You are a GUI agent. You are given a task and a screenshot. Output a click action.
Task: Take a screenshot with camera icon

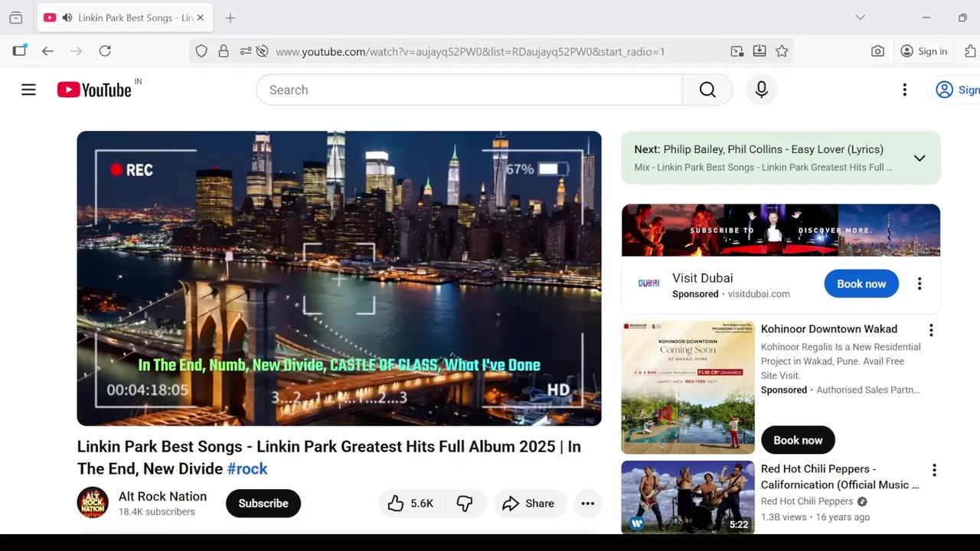(x=877, y=51)
